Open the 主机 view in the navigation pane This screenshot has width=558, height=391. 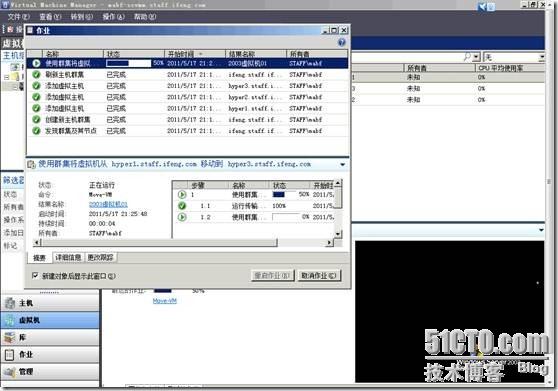50,303
